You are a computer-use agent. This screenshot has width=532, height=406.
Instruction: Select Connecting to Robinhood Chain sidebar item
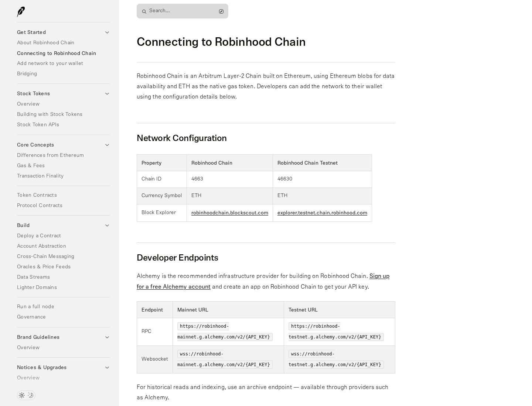(57, 53)
